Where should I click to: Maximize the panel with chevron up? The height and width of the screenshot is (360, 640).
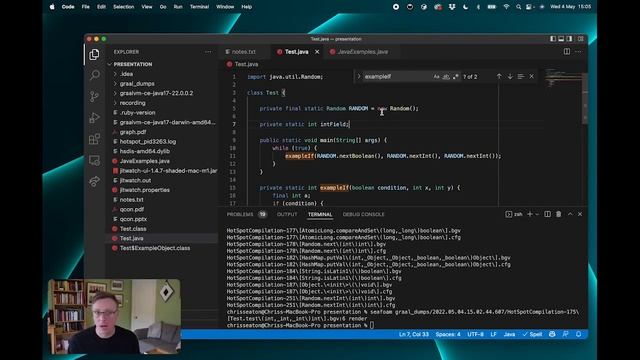click(x=570, y=214)
